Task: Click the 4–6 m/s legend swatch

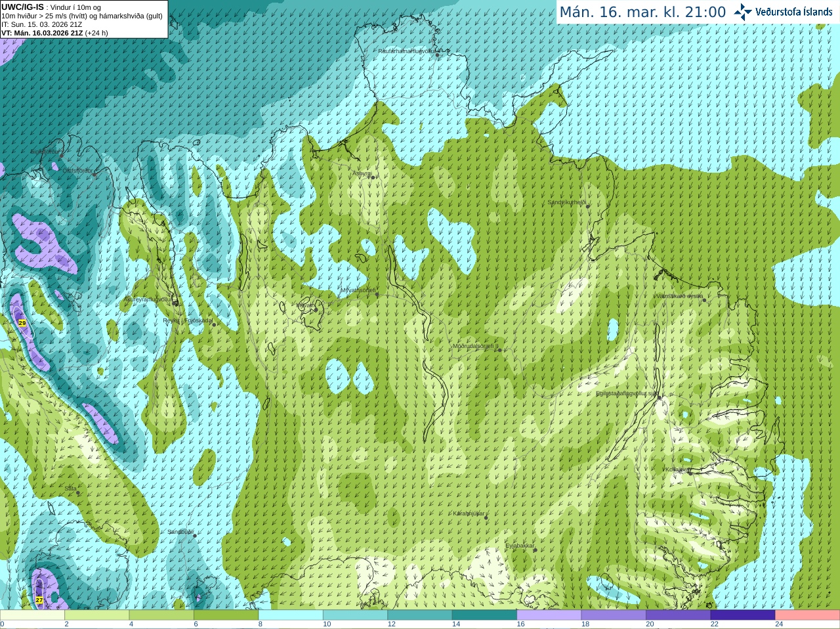Action: (161, 615)
